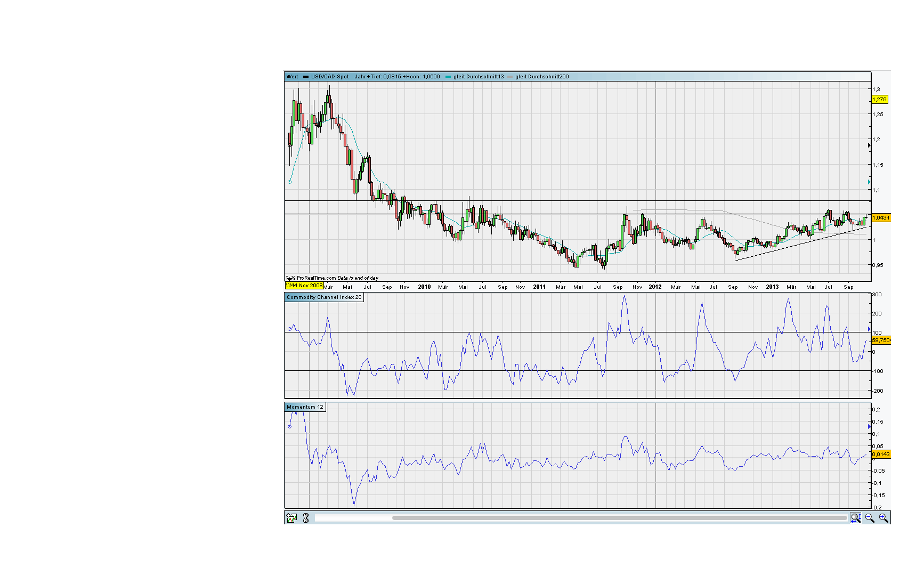
Task: Click the zoom in magnifier icon
Action: [x=884, y=518]
